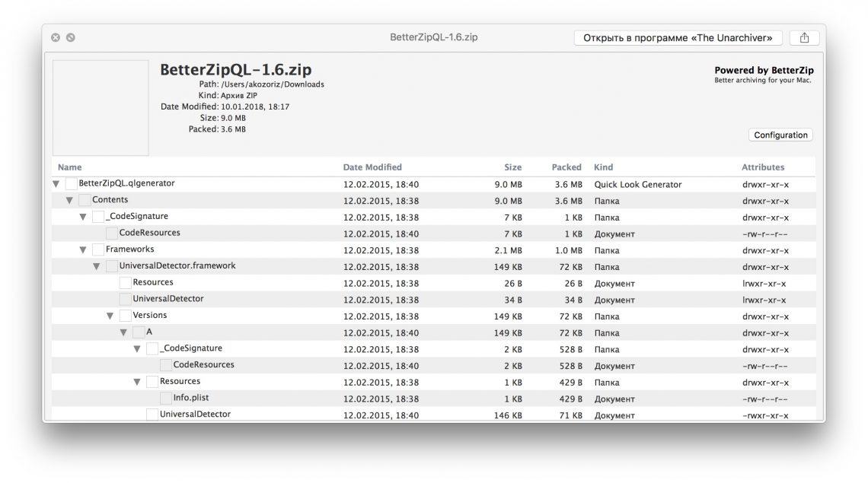Click the file icon beside Info.plist
The width and height of the screenshot is (868, 483).
(165, 399)
